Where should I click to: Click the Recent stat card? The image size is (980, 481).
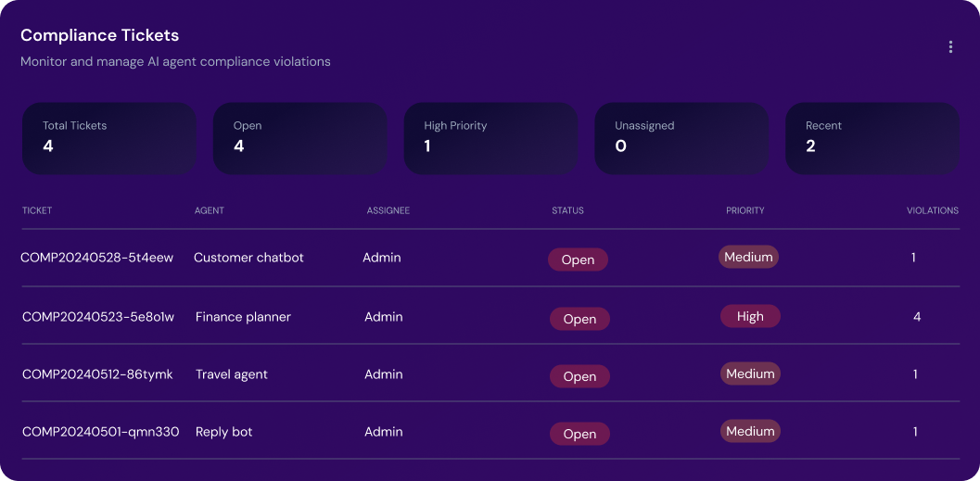click(x=872, y=137)
